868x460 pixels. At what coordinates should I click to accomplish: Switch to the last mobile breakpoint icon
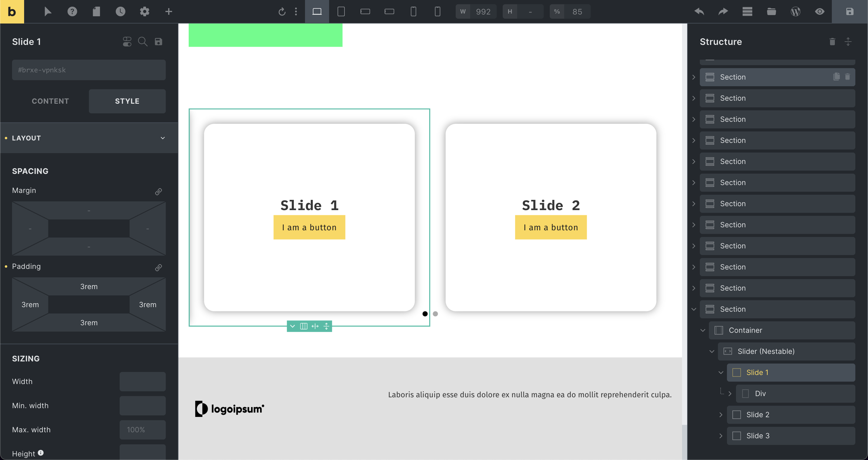437,11
